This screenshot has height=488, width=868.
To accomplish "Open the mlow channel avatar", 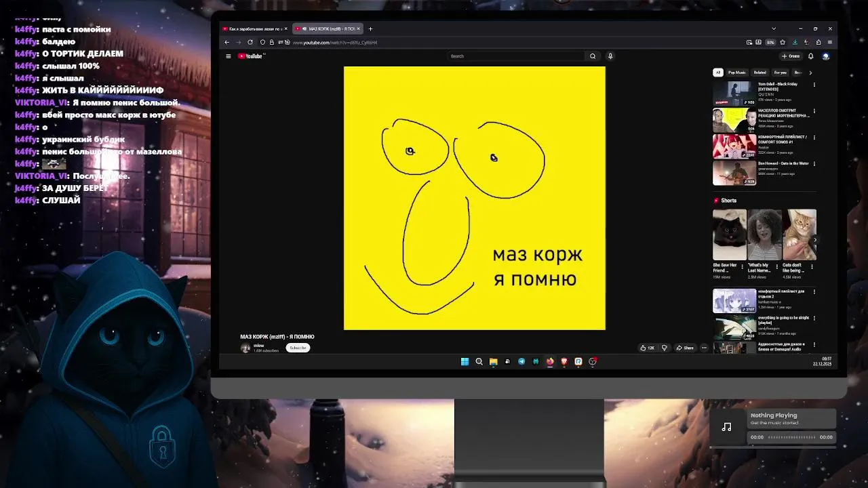I will (x=245, y=348).
